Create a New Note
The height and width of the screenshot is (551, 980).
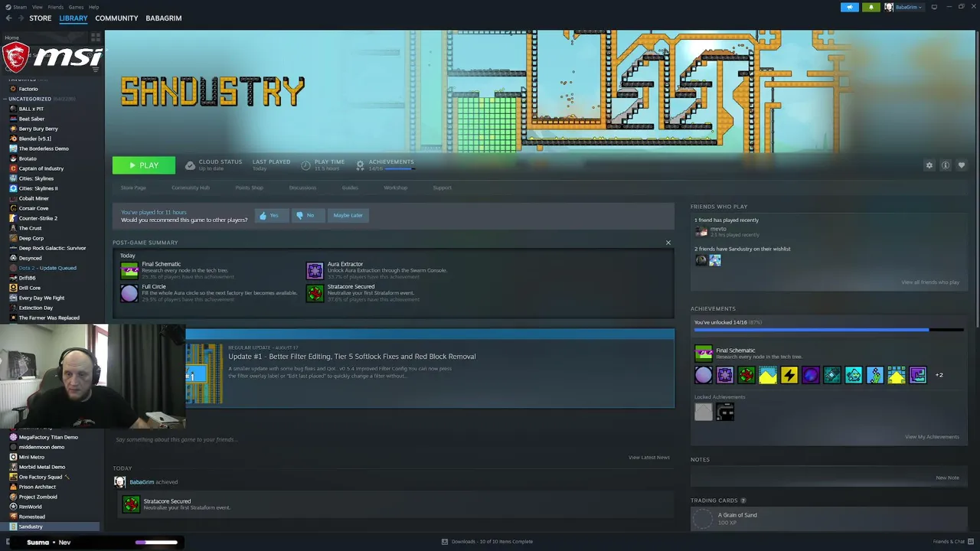(947, 478)
